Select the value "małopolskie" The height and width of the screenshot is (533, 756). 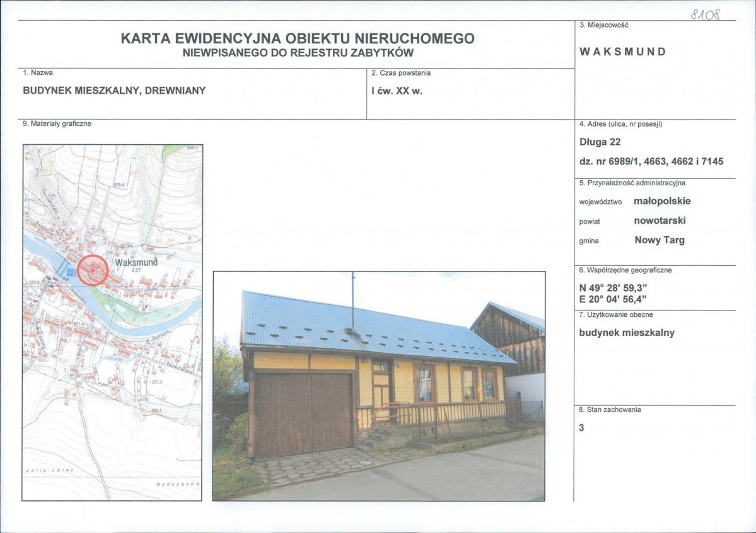[x=662, y=201]
